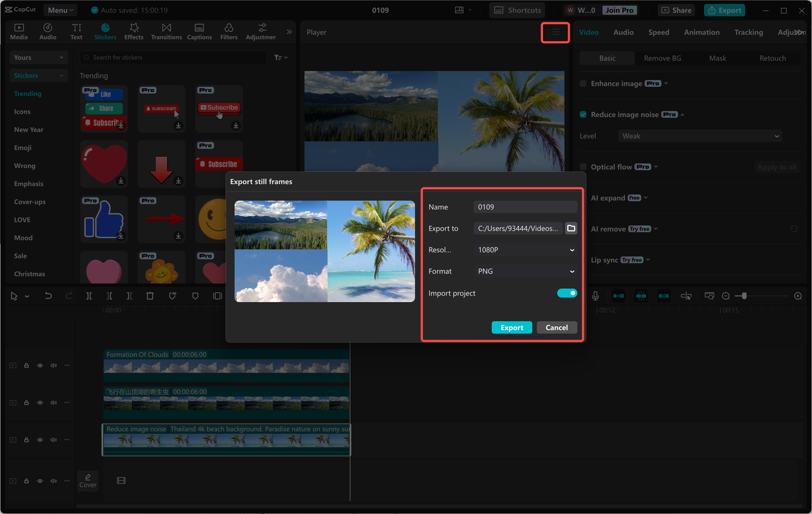Screen dimensions: 812x514
Task: Click the Shortcuts button
Action: tap(518, 10)
